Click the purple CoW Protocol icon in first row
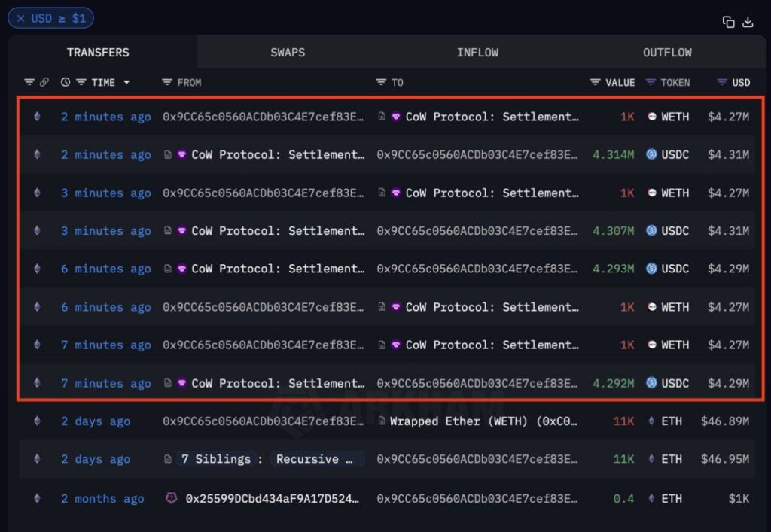 coord(395,117)
